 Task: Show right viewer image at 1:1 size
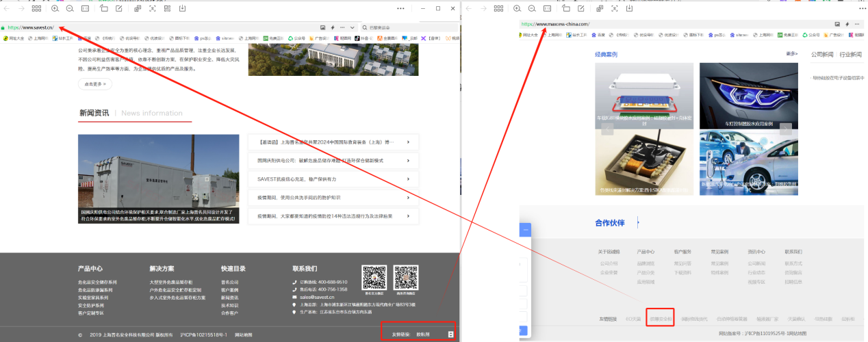pos(548,8)
